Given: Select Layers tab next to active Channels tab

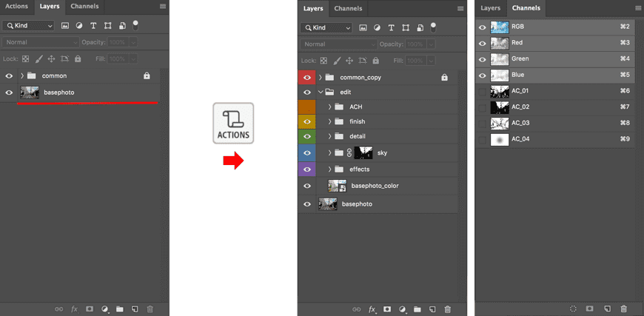Looking at the screenshot, I should [x=491, y=8].
